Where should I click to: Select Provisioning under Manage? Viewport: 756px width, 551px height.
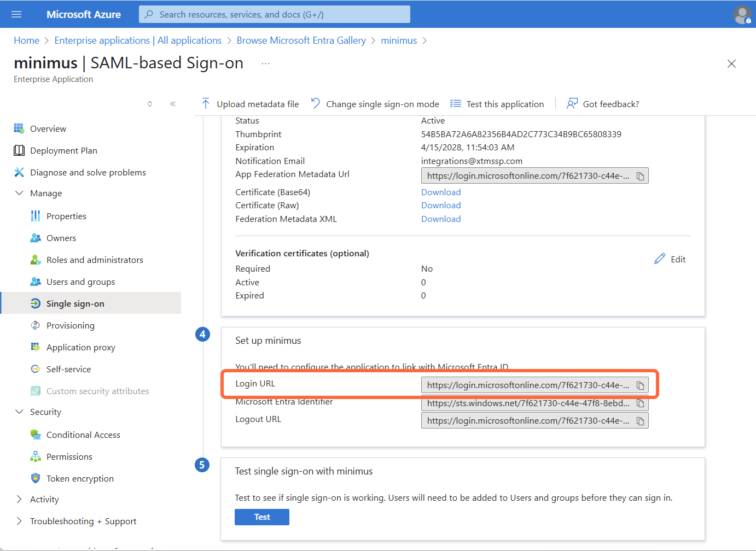68,325
